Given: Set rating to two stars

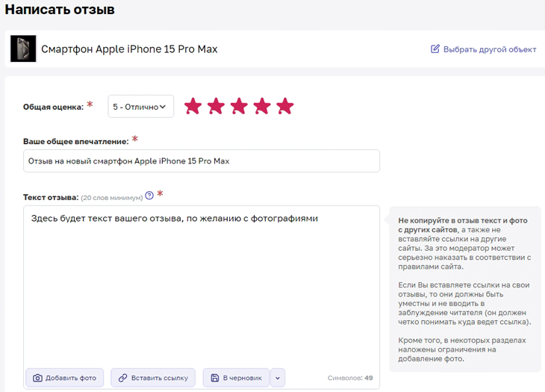Looking at the screenshot, I should click(216, 106).
